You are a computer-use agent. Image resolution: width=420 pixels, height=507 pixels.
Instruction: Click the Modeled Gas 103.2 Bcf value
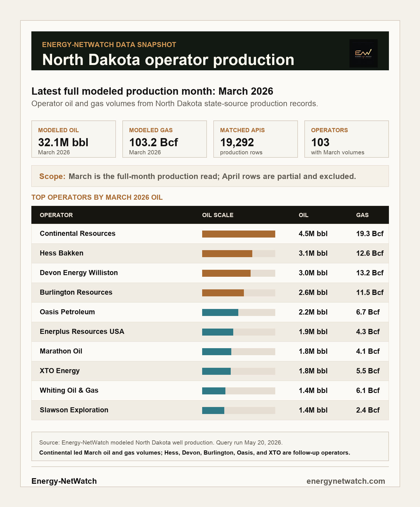click(153, 143)
